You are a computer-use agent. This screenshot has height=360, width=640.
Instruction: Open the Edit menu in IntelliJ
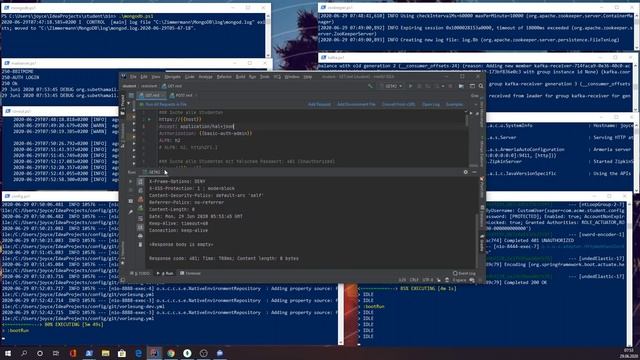point(144,77)
